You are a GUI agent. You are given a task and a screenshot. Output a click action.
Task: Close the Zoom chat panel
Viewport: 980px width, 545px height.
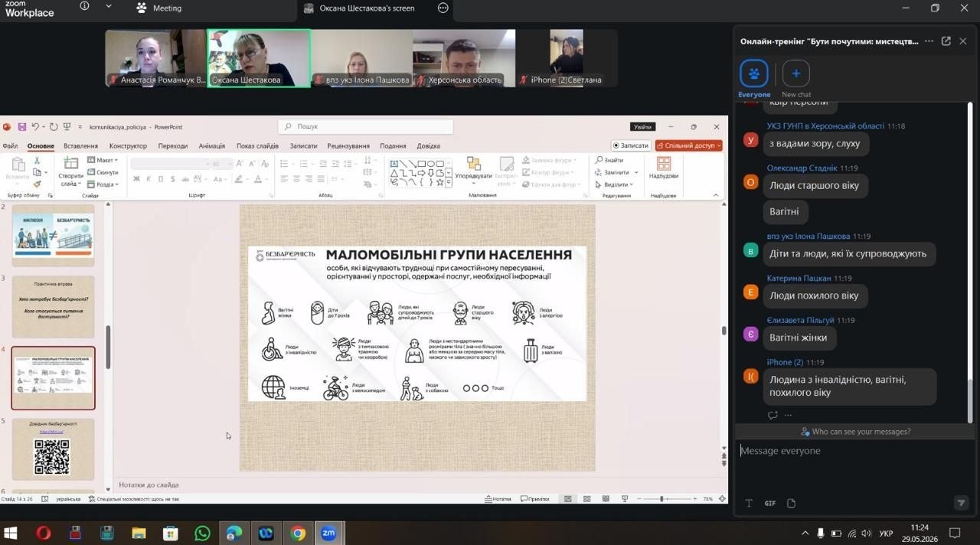click(964, 41)
